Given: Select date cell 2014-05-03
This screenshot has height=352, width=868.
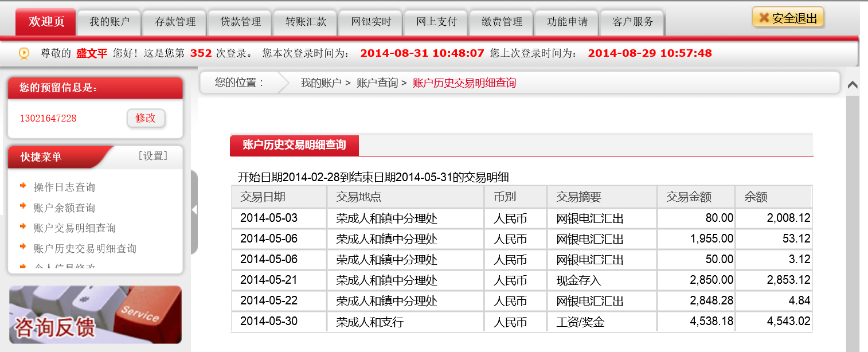Looking at the screenshot, I should [280, 218].
